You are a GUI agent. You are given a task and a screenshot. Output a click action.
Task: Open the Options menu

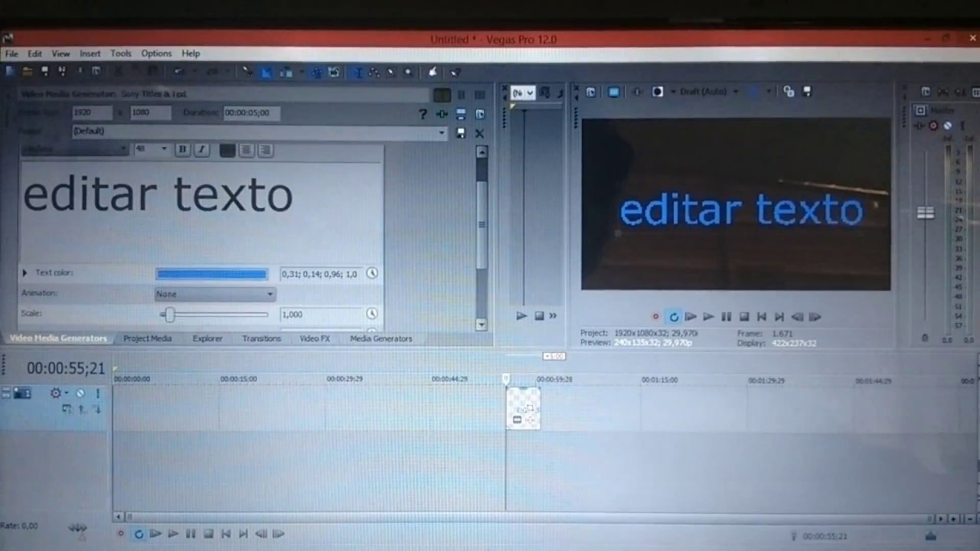(x=156, y=54)
